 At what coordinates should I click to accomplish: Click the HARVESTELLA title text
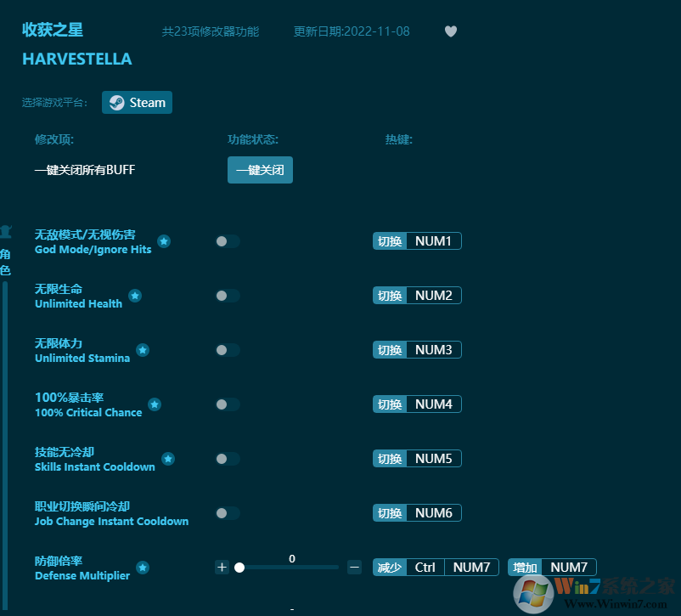pyautogui.click(x=77, y=59)
